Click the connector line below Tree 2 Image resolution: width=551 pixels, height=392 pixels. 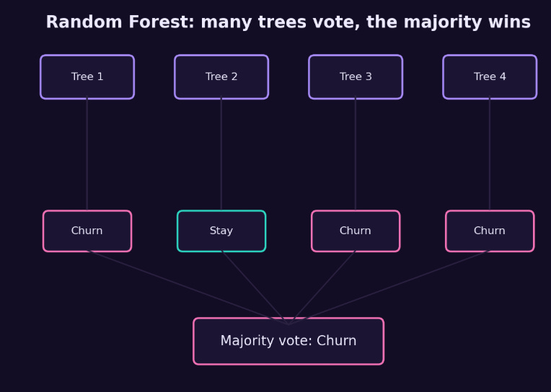221,154
